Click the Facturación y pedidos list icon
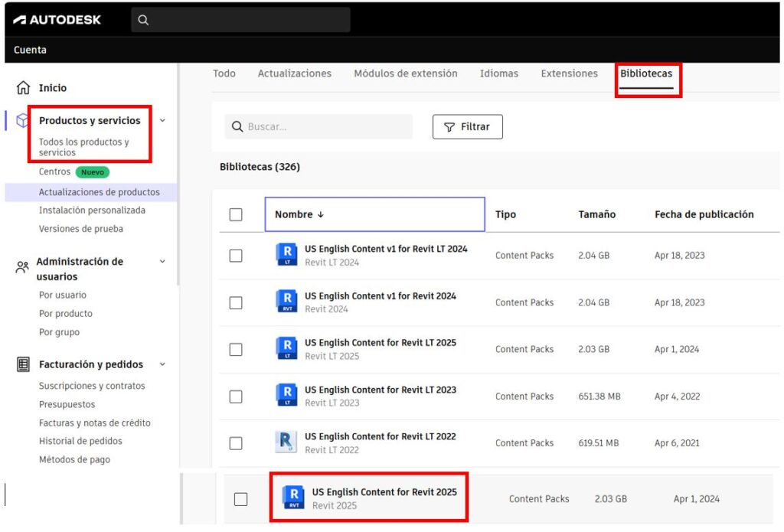The width and height of the screenshot is (784, 532). 23,364
